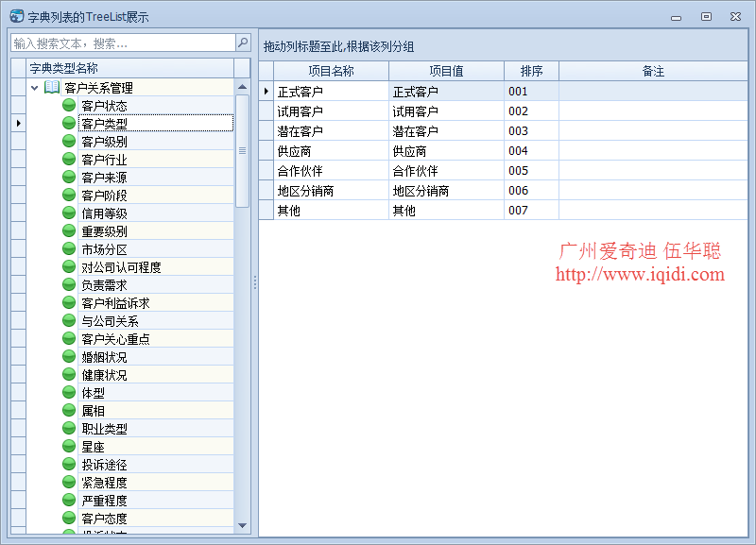Click the row indicator of the 正式客户 row
This screenshot has height=545, width=756.
coord(266,91)
